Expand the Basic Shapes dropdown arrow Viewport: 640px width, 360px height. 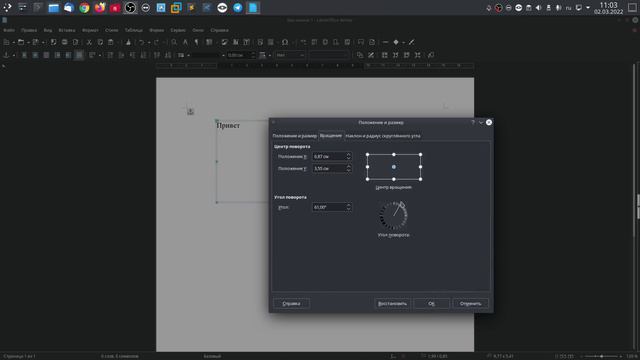coord(403,42)
